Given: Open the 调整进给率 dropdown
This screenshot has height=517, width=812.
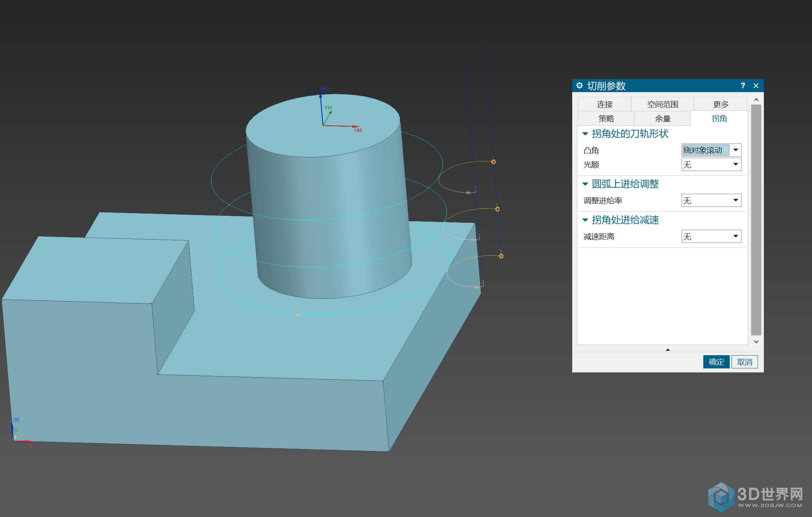Looking at the screenshot, I should (x=711, y=200).
